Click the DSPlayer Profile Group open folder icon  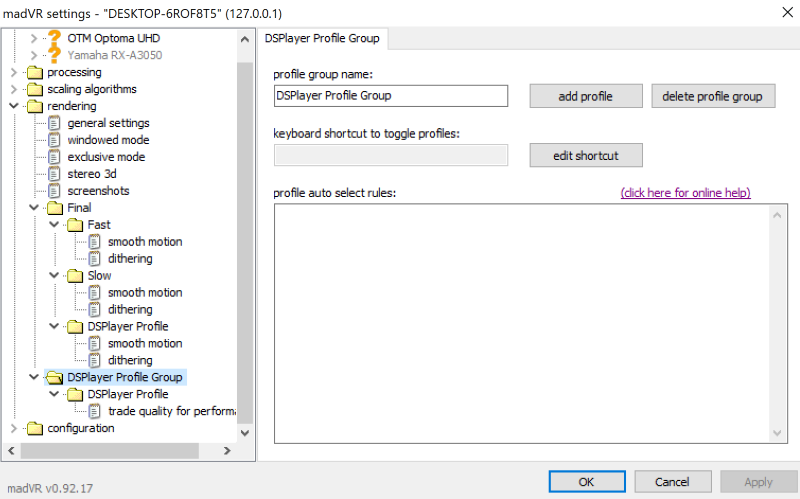point(55,377)
